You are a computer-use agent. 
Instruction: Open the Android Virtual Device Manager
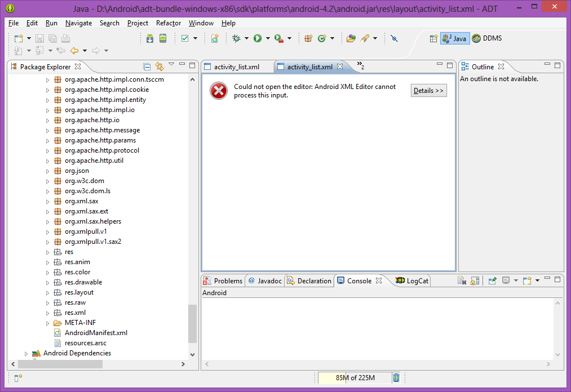tap(163, 38)
